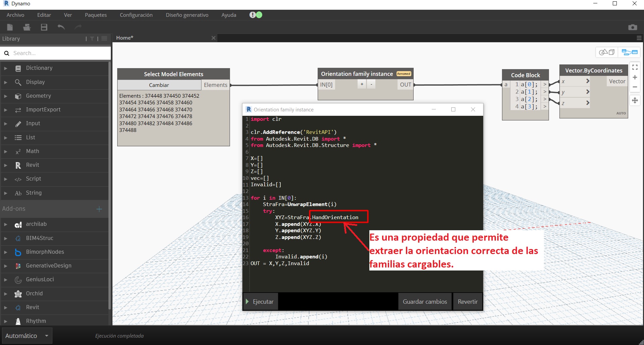Click the ImportExport arrows icon
The height and width of the screenshot is (345, 644).
pos(18,110)
